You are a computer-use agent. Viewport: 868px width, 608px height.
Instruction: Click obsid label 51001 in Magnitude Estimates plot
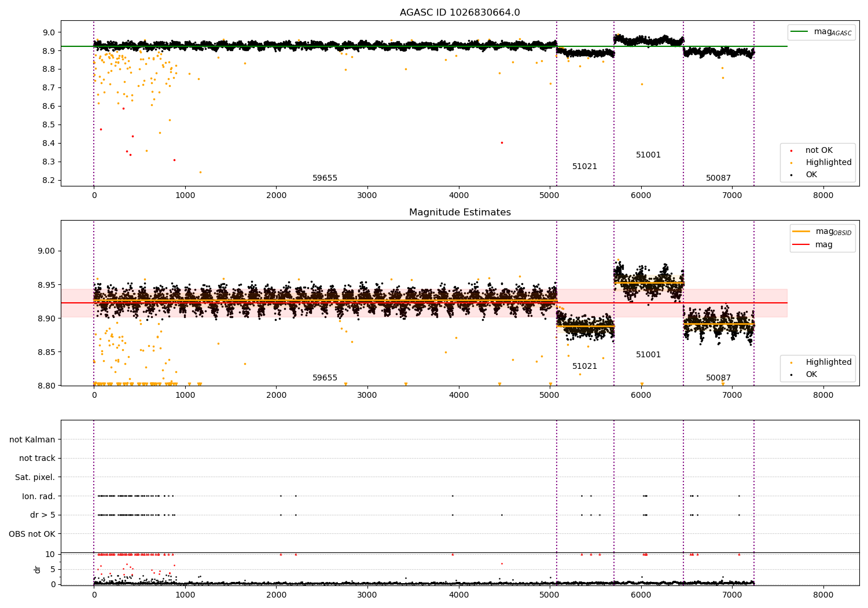pyautogui.click(x=648, y=355)
